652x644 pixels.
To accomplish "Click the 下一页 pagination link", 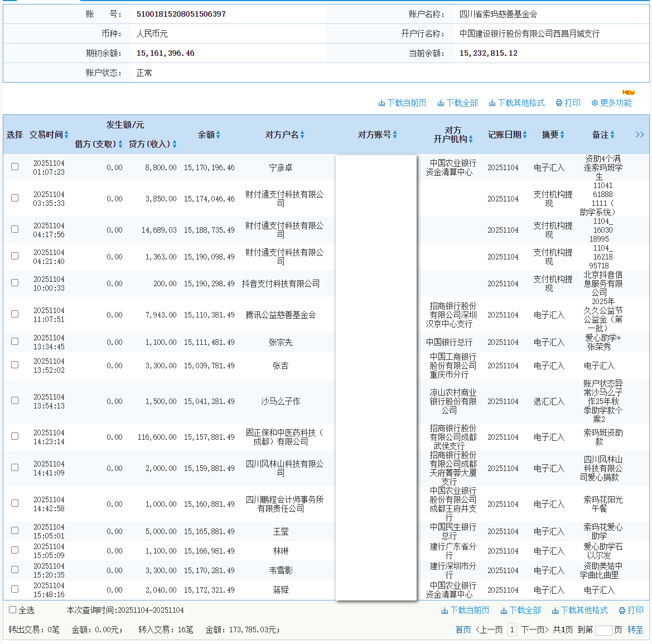I will coord(534,629).
